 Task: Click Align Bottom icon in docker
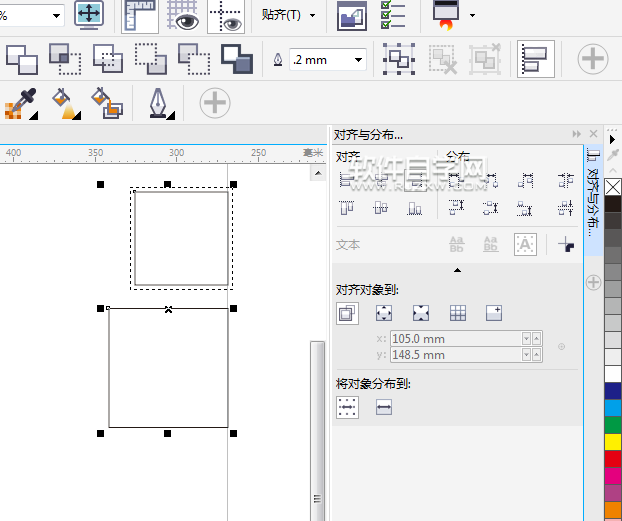pyautogui.click(x=415, y=208)
